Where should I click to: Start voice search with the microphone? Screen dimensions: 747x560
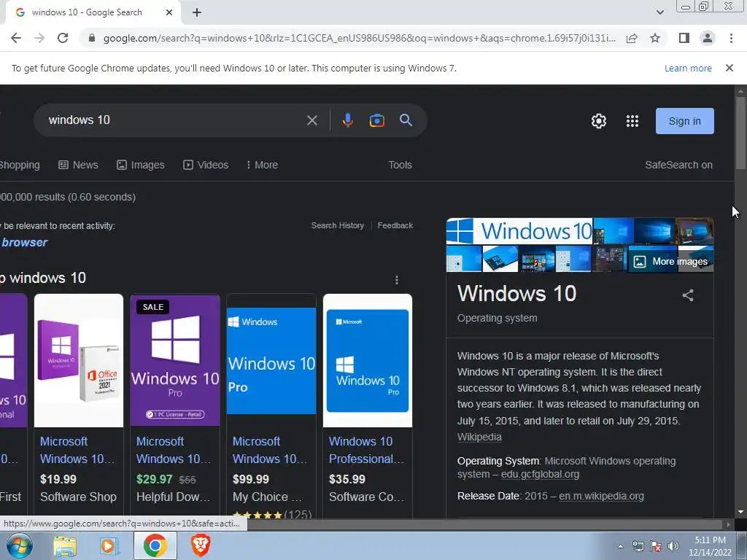[x=347, y=120]
